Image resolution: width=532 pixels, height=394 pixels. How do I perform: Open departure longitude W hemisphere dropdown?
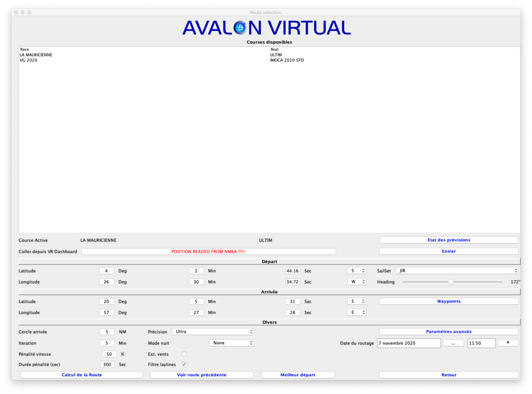point(356,282)
